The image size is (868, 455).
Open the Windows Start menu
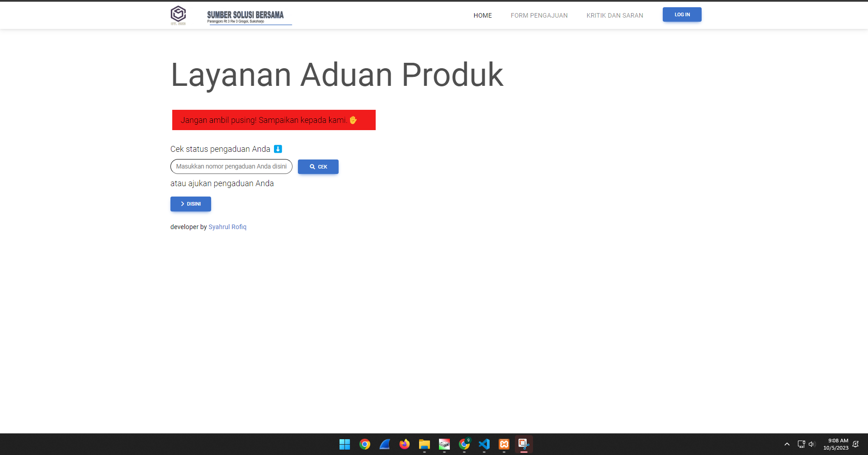point(344,444)
